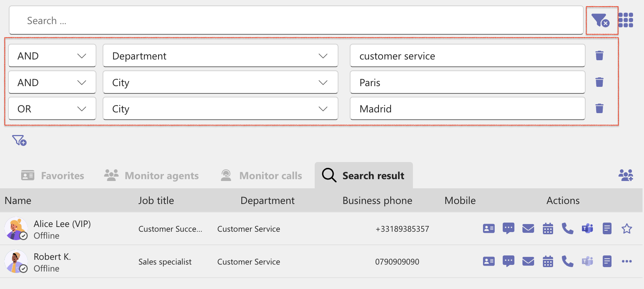Click the Customer Succe... job title
The height and width of the screenshot is (289, 644).
(170, 229)
